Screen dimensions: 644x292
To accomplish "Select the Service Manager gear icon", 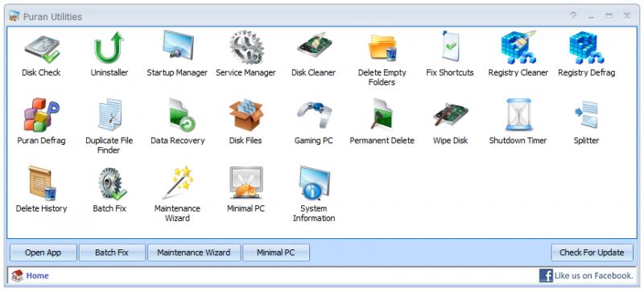I will click(246, 47).
